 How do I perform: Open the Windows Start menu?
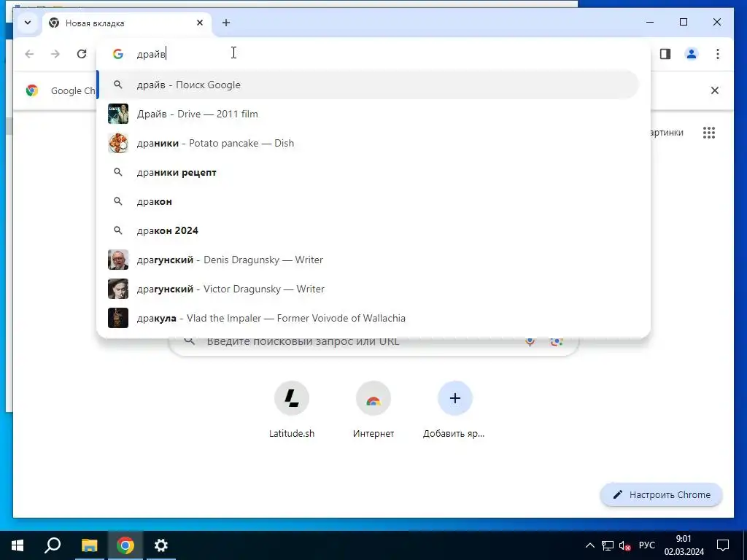[18, 545]
